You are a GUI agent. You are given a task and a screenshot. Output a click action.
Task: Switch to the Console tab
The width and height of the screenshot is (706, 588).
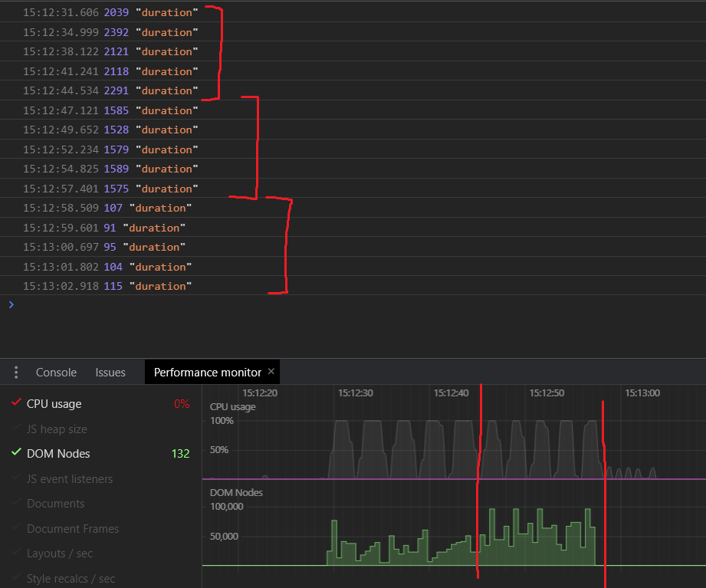point(56,372)
